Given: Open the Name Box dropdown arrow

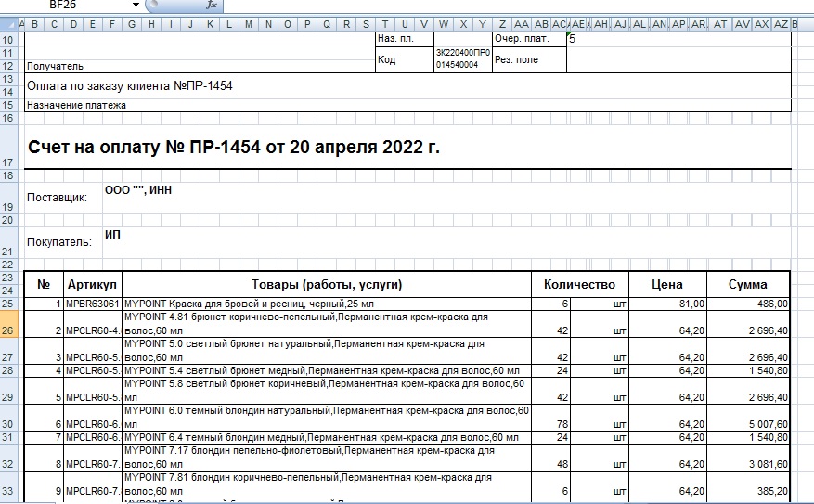Looking at the screenshot, I should [x=136, y=6].
